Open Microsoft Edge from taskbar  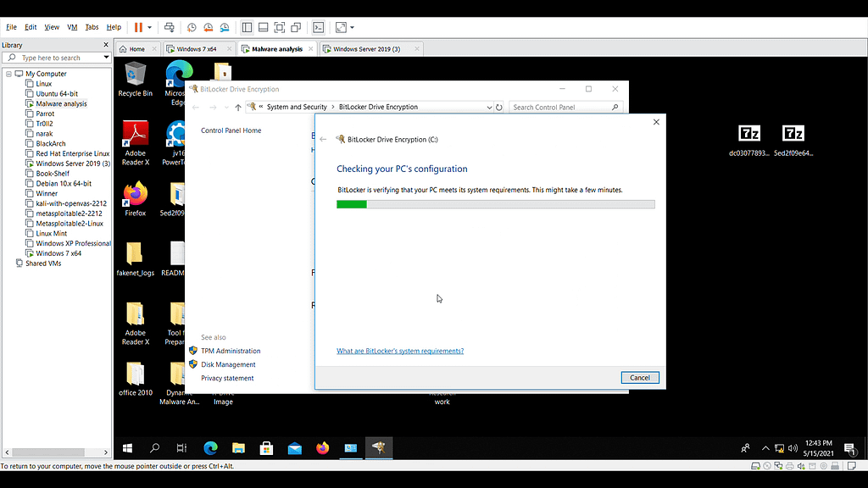pos(210,448)
